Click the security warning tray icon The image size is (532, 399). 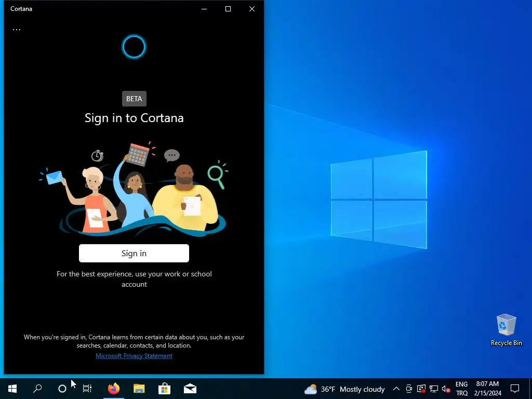click(421, 389)
